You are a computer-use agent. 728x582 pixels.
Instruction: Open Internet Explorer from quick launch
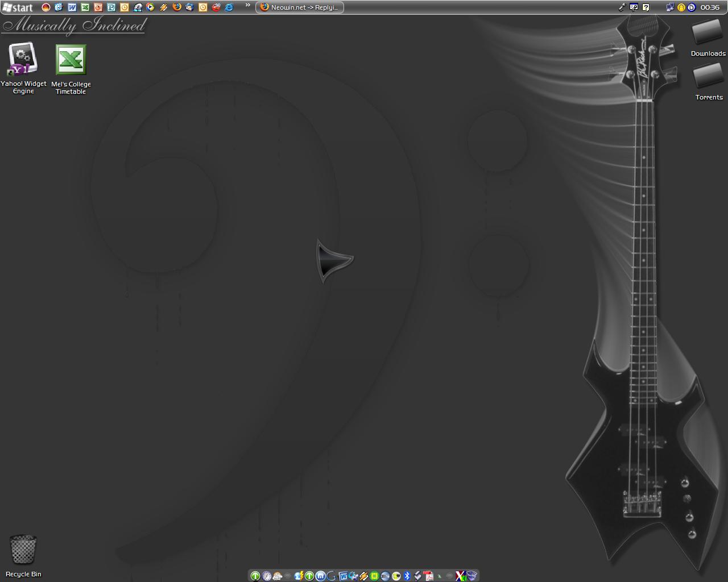229,7
